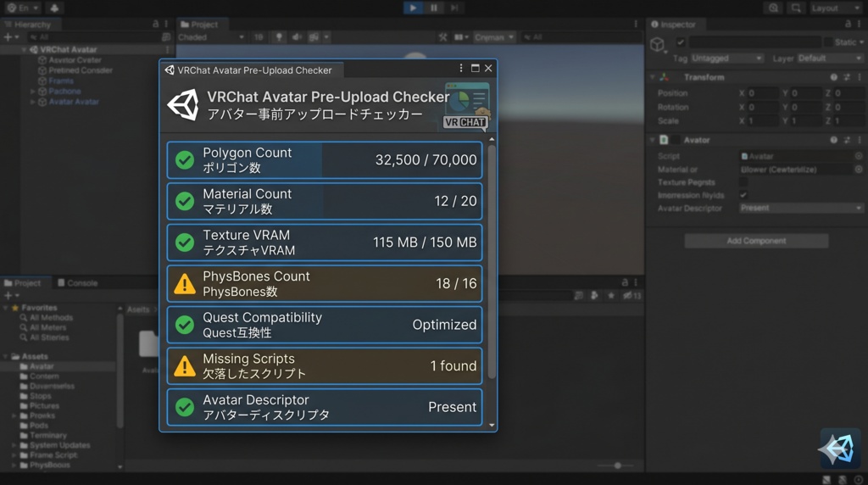Adjust the Project panel icon size slider

click(617, 465)
